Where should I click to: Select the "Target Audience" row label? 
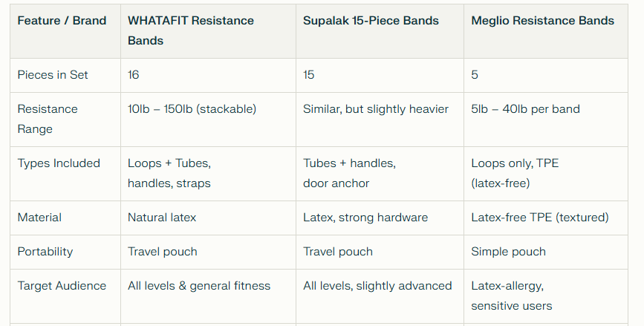click(62, 286)
